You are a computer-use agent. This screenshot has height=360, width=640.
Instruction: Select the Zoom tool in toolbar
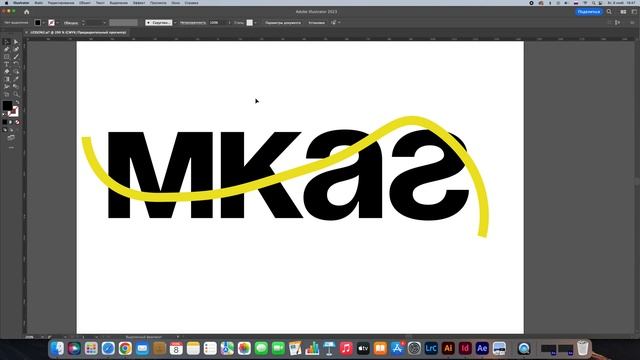(16, 94)
